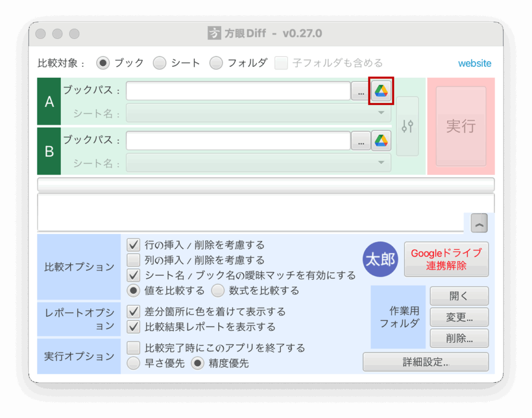Uncheck 行の挿入/削除を考慮する option

coord(134,245)
